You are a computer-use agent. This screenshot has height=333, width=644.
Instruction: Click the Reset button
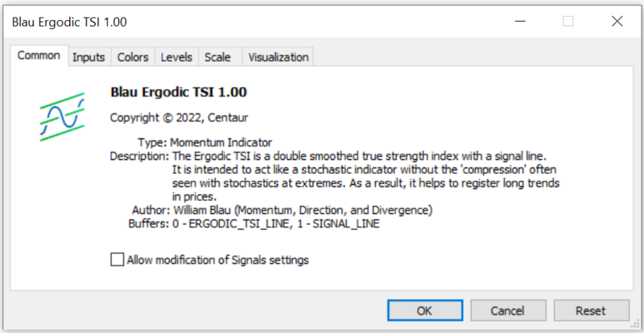(591, 310)
